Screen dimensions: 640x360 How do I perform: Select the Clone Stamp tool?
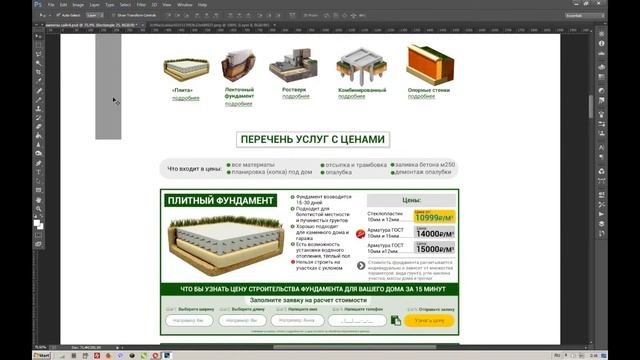tap(38, 109)
